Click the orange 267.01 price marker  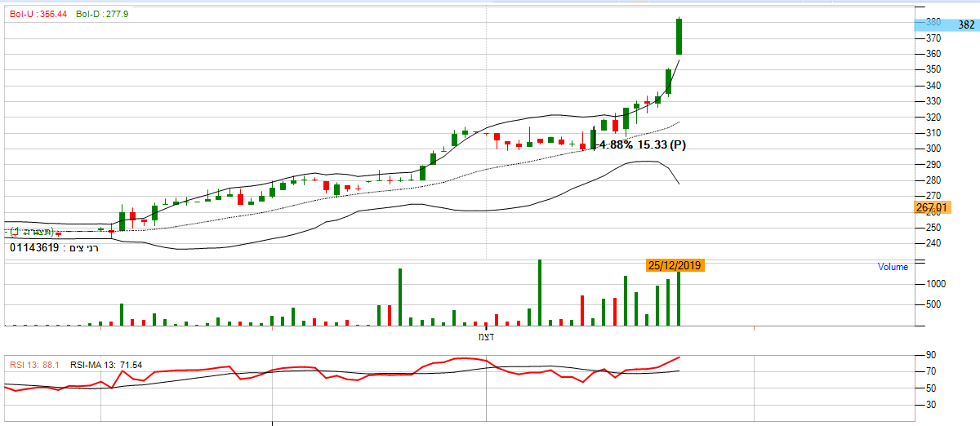pos(931,207)
